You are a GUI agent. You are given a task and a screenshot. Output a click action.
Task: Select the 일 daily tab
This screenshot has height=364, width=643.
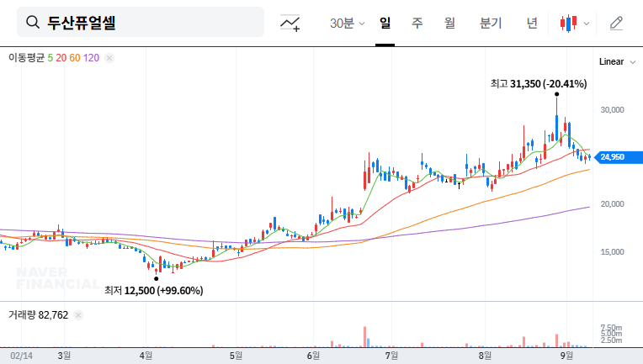(385, 23)
